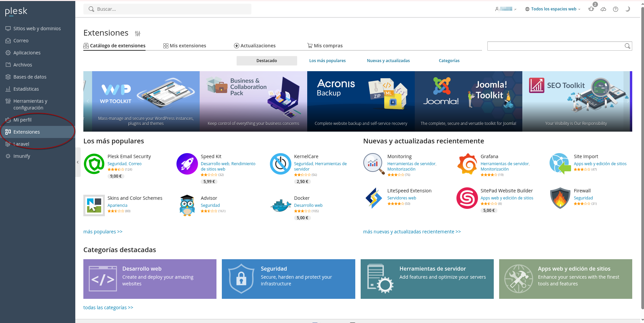
Task: Click the Plesk logo
Action: point(16,11)
